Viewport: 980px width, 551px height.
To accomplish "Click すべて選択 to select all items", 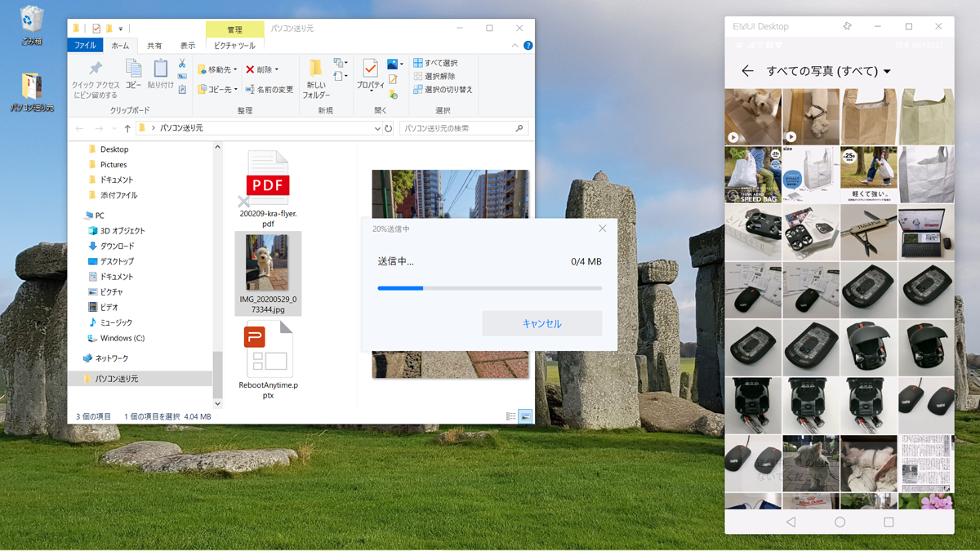I will pyautogui.click(x=435, y=63).
